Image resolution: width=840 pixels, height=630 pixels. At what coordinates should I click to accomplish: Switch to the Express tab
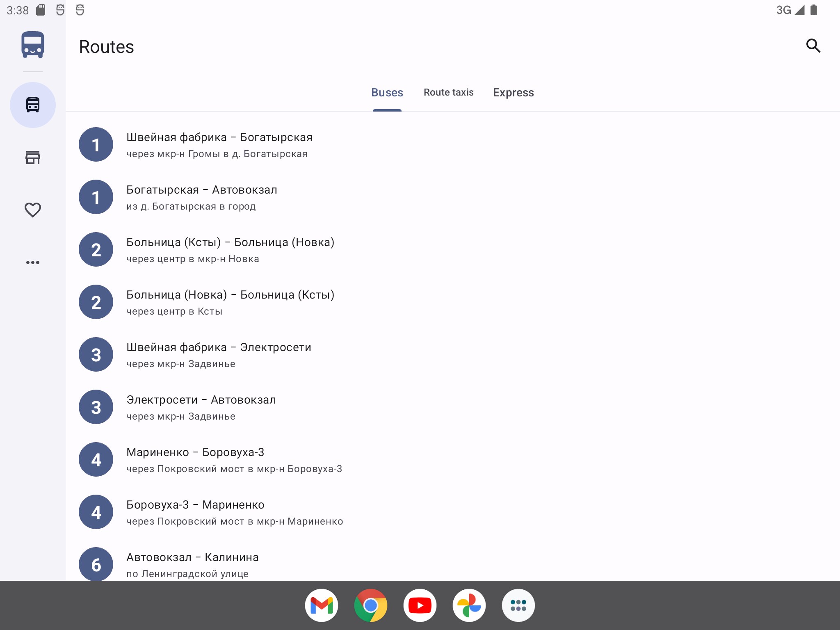tap(513, 93)
